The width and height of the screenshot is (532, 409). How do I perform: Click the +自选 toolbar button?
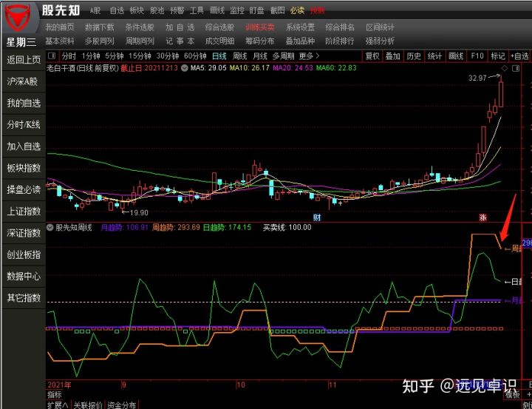(x=519, y=56)
